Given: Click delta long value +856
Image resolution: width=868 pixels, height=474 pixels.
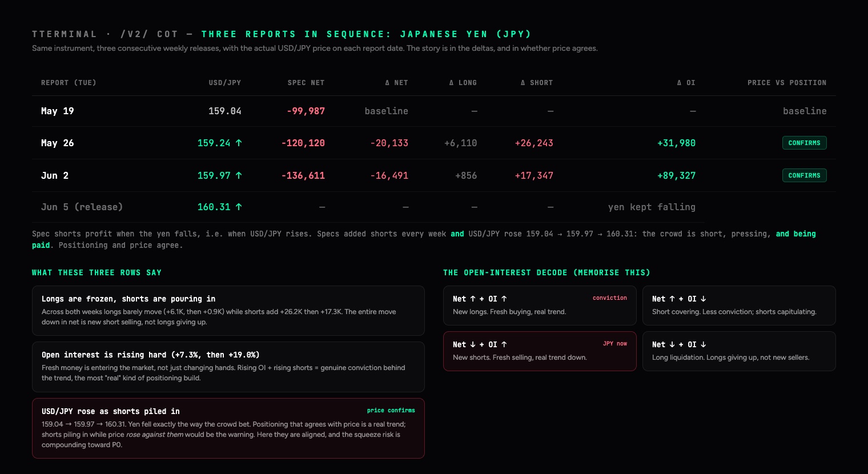Looking at the screenshot, I should 466,175.
